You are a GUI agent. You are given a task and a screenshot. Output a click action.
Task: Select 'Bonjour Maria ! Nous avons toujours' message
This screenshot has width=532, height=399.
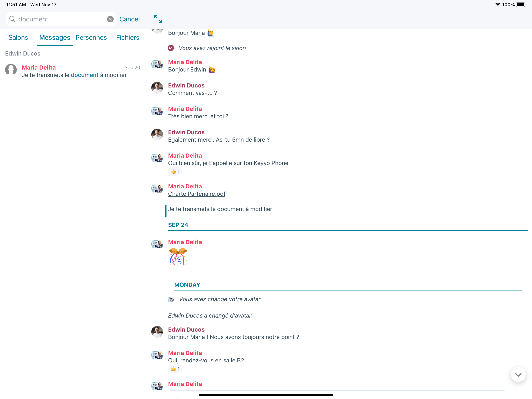click(x=233, y=337)
